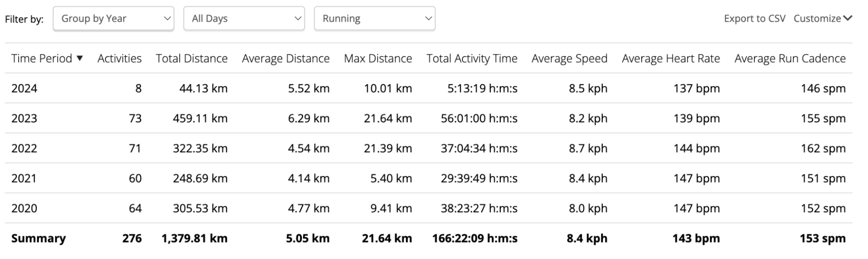This screenshot has width=868, height=259.
Task: Open the All Days filter dropdown
Action: (244, 19)
